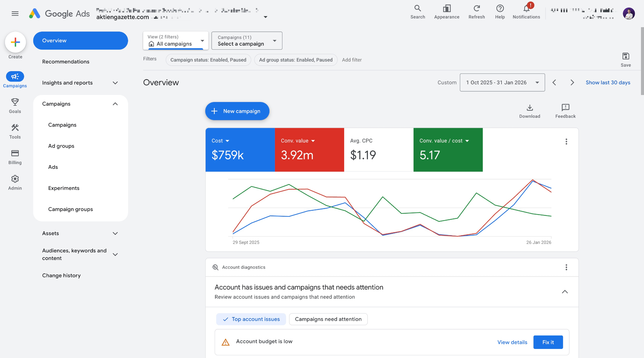Edit Ad group status filter chip
Screen dimensions: 644x358
[296, 60]
